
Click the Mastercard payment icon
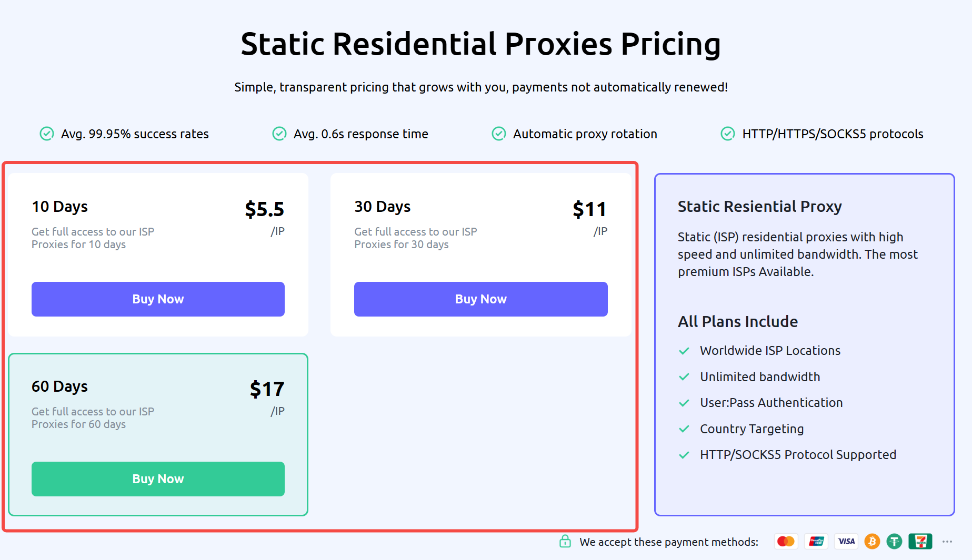[786, 542]
